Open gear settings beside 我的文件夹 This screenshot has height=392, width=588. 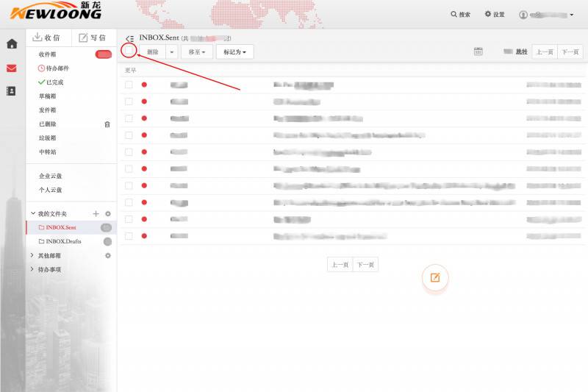tap(108, 213)
